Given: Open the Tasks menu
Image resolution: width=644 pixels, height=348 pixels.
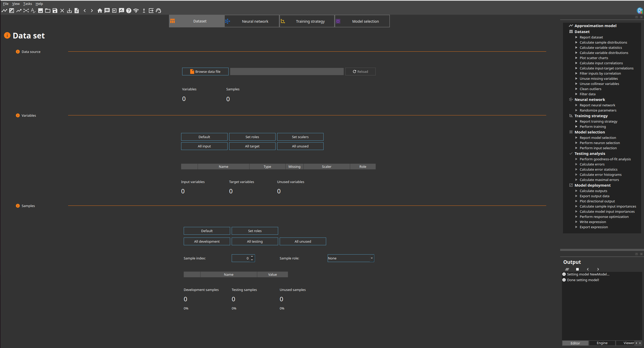Looking at the screenshot, I should click(x=28, y=4).
